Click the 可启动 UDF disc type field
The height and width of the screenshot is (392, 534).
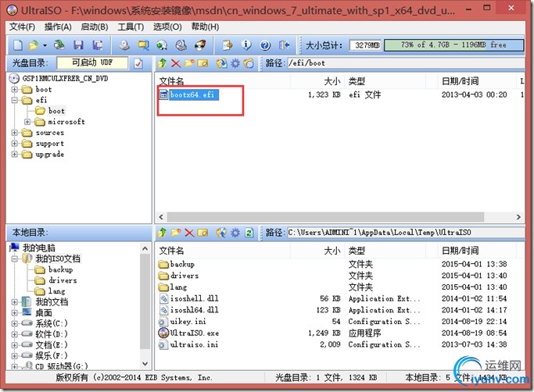point(92,63)
